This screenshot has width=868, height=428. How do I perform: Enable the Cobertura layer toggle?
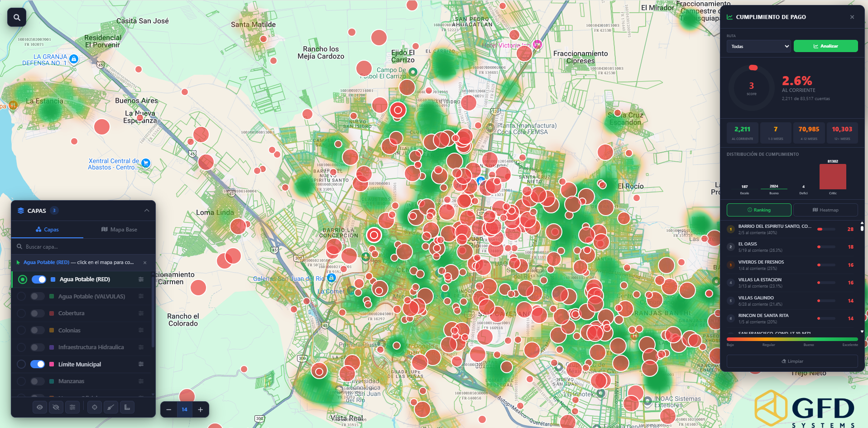coord(37,313)
